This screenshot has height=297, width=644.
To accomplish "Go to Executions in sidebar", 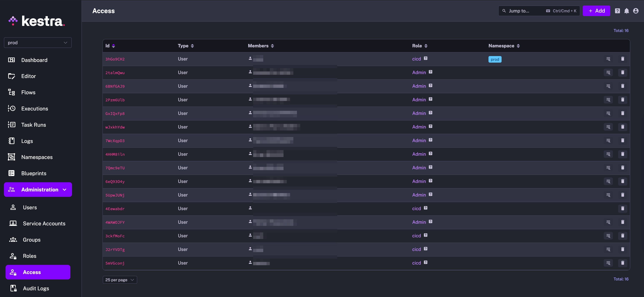I will [35, 109].
